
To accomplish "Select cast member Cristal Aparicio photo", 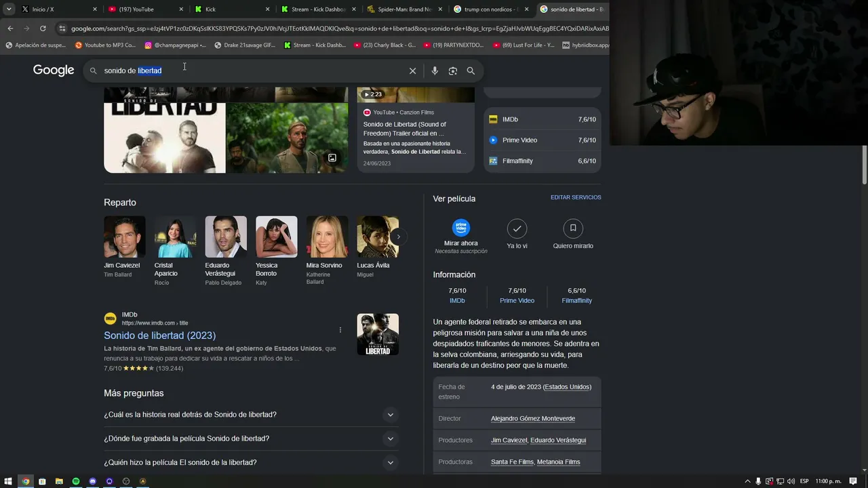I will pos(175,237).
